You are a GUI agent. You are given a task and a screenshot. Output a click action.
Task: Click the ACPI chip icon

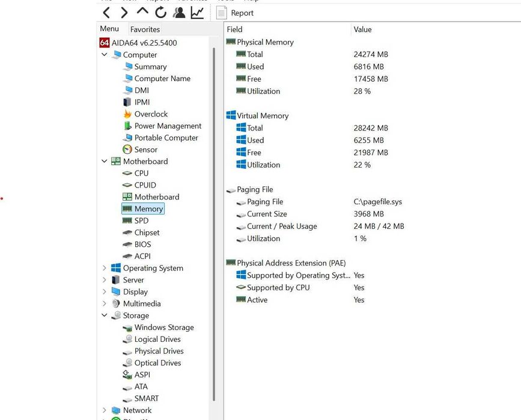[x=127, y=256]
